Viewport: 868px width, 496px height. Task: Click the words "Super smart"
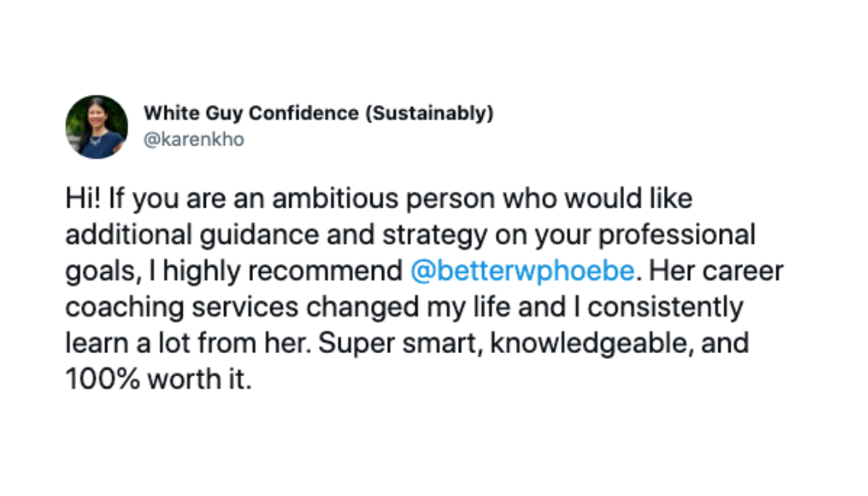point(398,342)
